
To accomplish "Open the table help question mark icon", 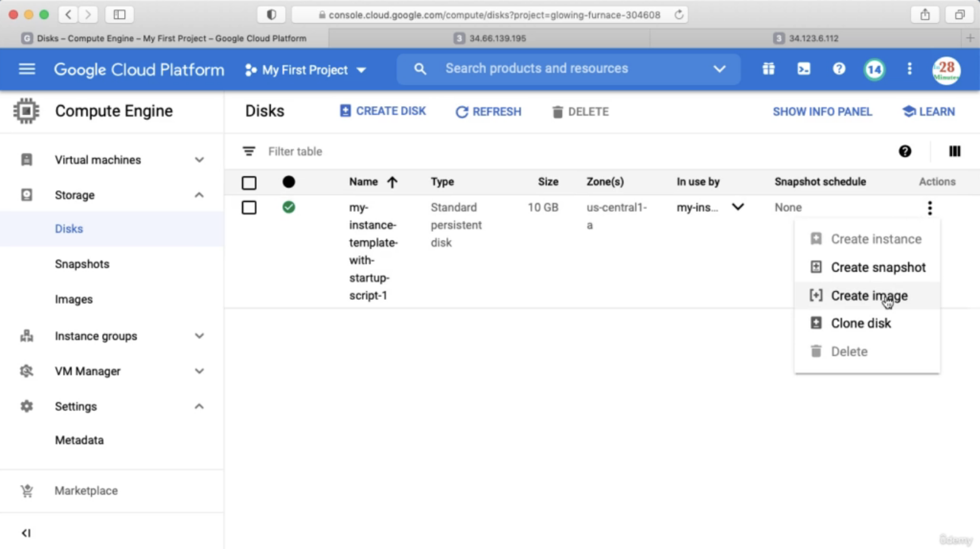I will pyautogui.click(x=904, y=151).
